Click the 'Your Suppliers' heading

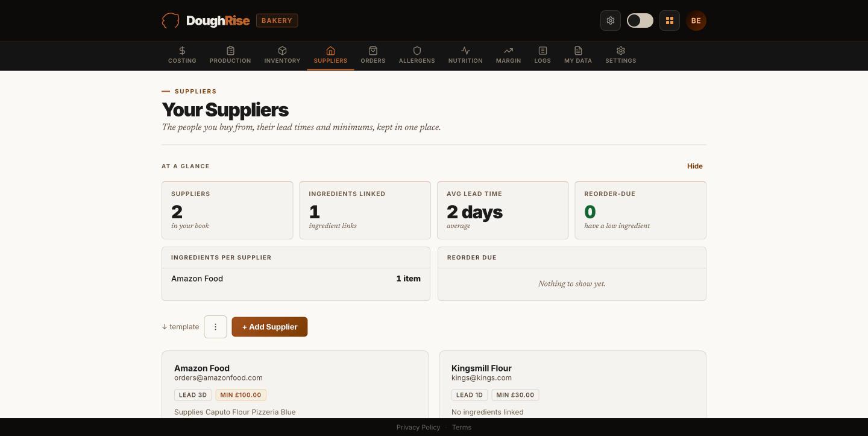point(225,110)
